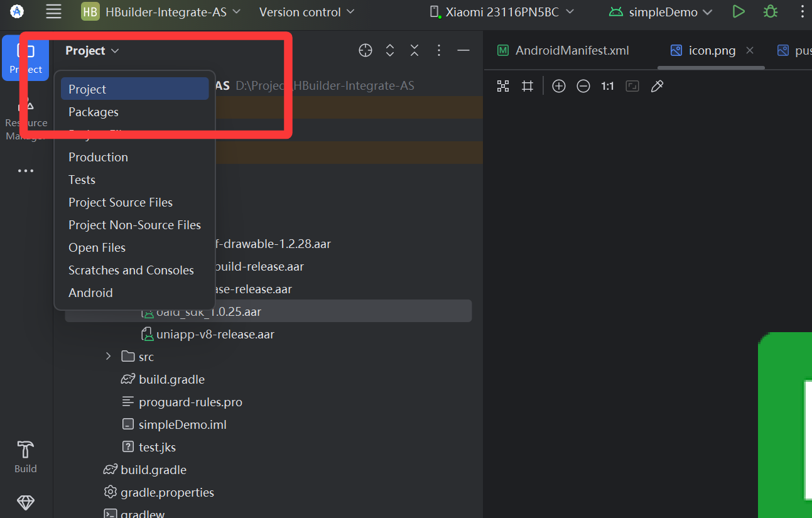Start debugging with the bug icon

(770, 11)
